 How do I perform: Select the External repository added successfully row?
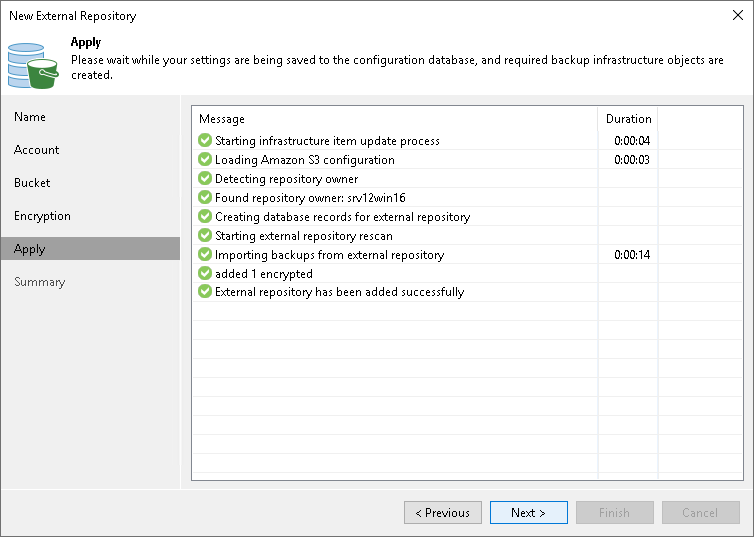pos(340,292)
